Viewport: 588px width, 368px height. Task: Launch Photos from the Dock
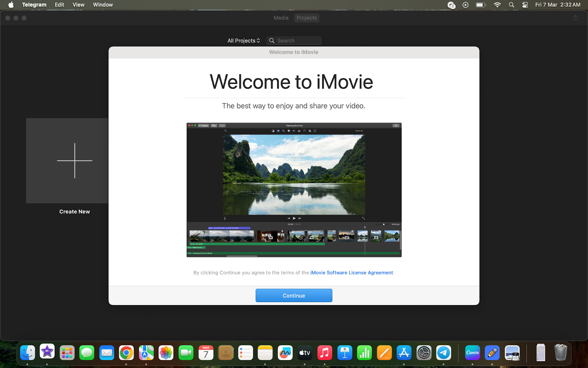[166, 353]
